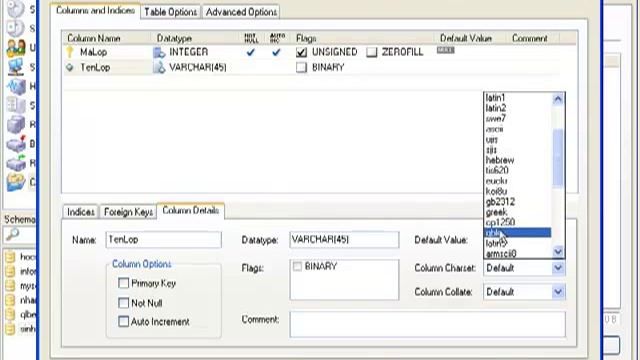The width and height of the screenshot is (640, 360).
Task: Open Server Connections monitor icon in sidebar
Action: tap(16, 67)
